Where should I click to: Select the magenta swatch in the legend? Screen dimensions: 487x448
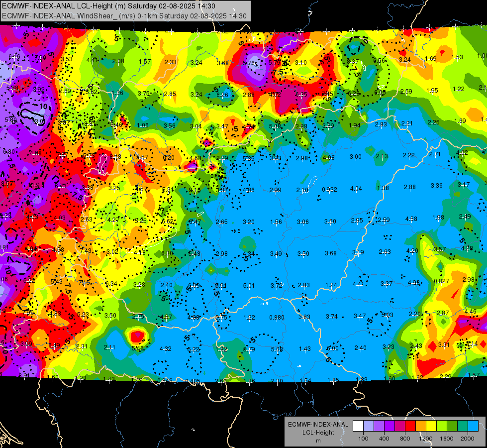tap(400, 426)
